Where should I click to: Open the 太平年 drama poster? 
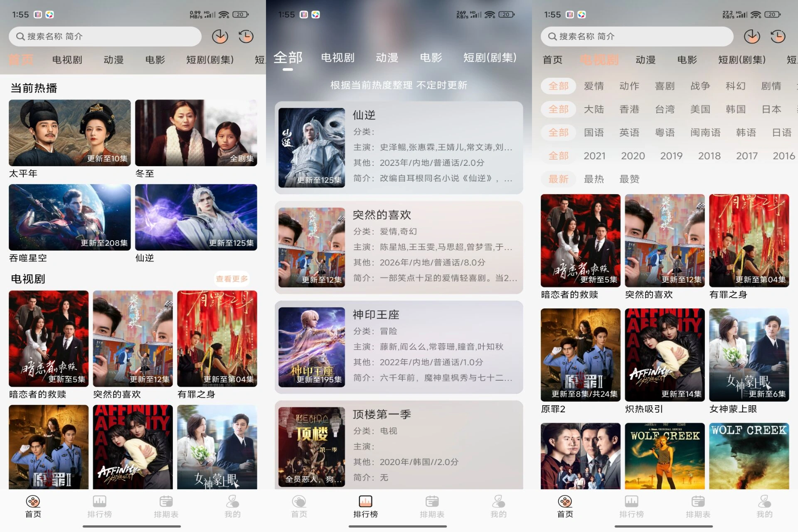69,132
